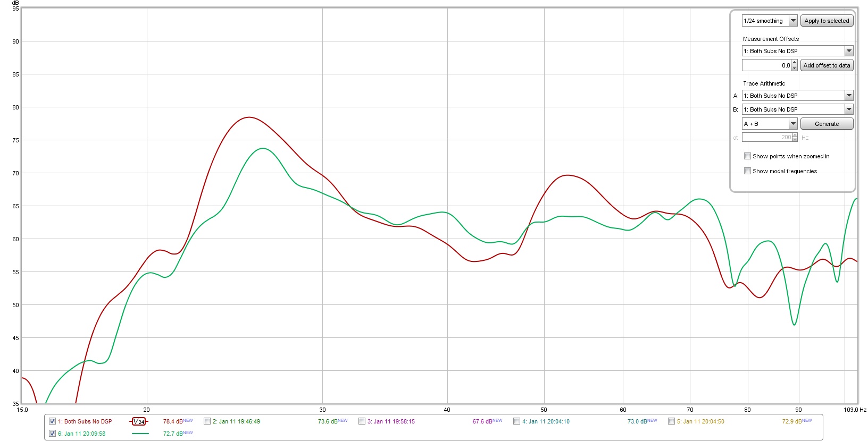Toggle 'Show modal frequencies' checkbox
The height and width of the screenshot is (441, 868).
(x=747, y=171)
